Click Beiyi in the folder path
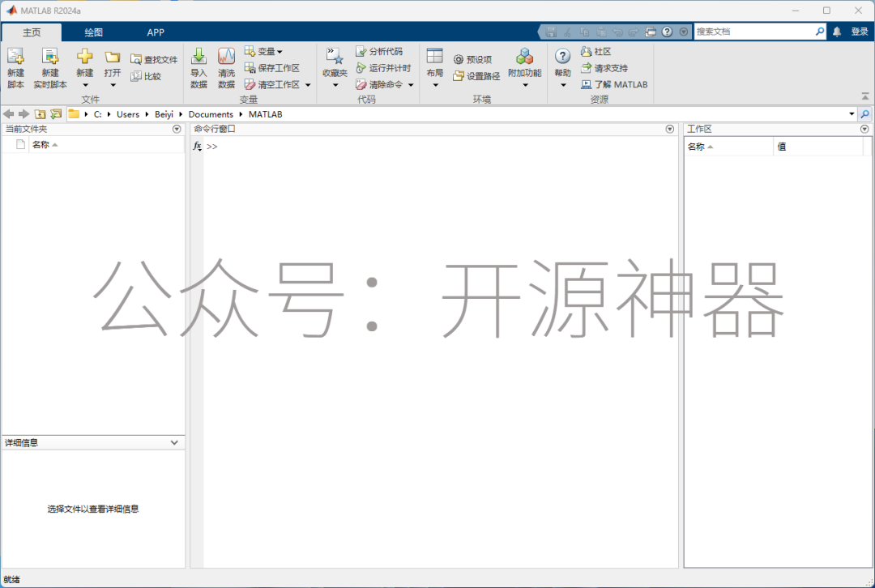 coord(164,114)
